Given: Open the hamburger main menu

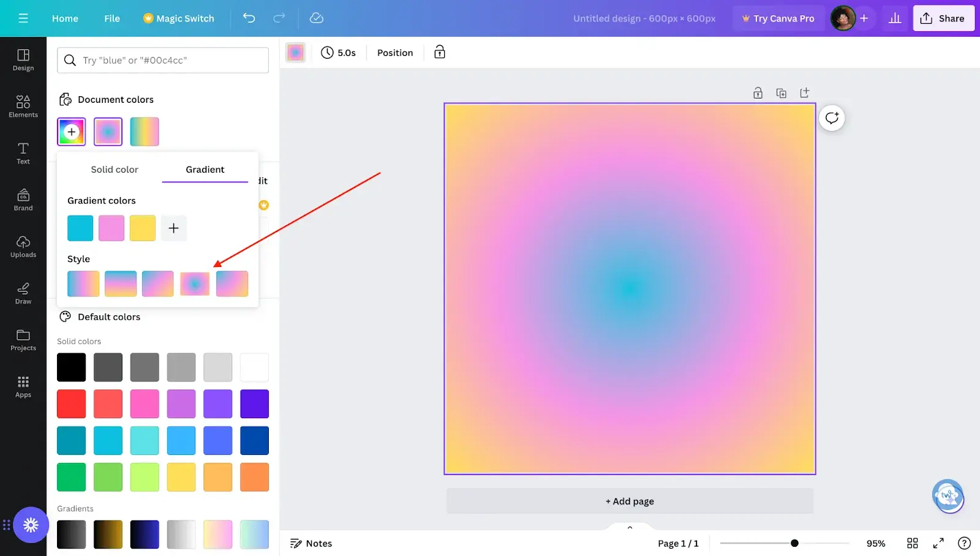Looking at the screenshot, I should [23, 18].
